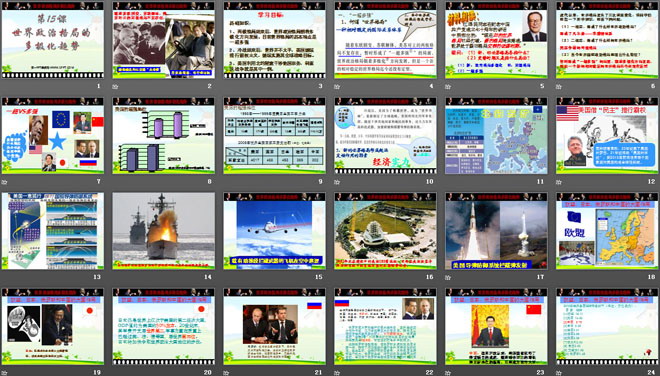Select slide 4 thumbnail with speech bubble

pyautogui.click(x=386, y=40)
